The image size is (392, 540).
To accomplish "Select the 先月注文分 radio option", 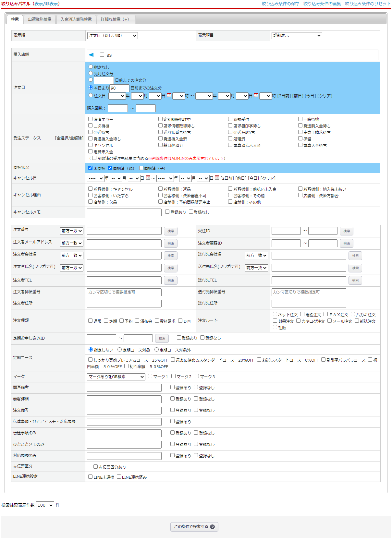I will (91, 73).
